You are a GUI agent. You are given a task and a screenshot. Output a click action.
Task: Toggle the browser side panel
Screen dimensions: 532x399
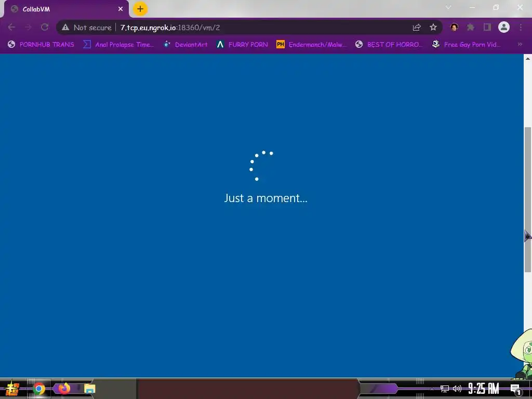(487, 27)
